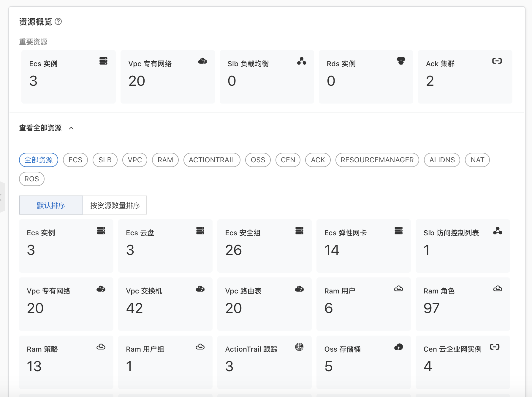This screenshot has height=397, width=532.
Task: Click cloud icon on top Vpc 专有网络 card
Action: 202,61
